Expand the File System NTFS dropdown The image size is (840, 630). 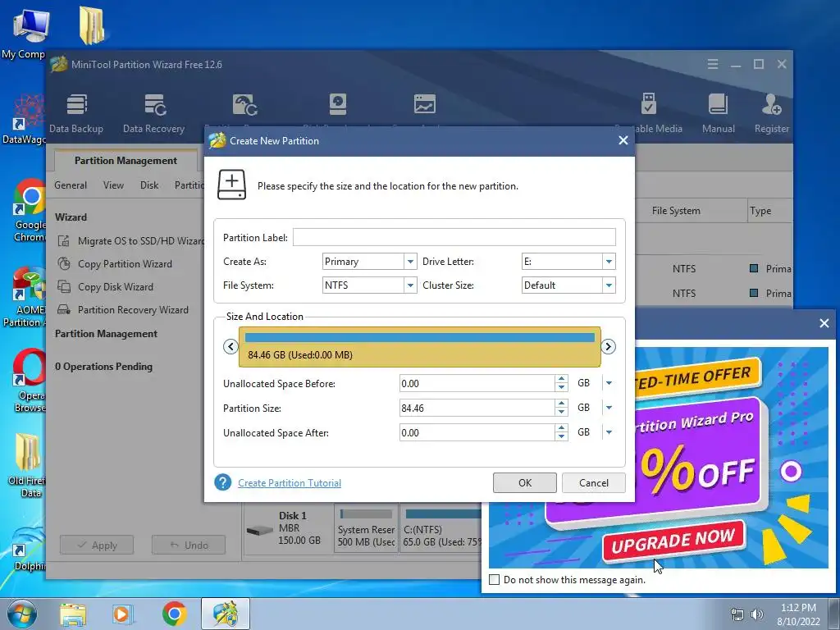tap(410, 285)
